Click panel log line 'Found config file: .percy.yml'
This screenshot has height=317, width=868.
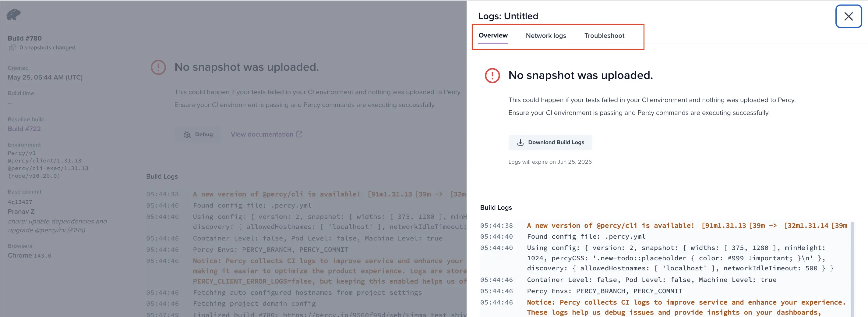tap(586, 237)
